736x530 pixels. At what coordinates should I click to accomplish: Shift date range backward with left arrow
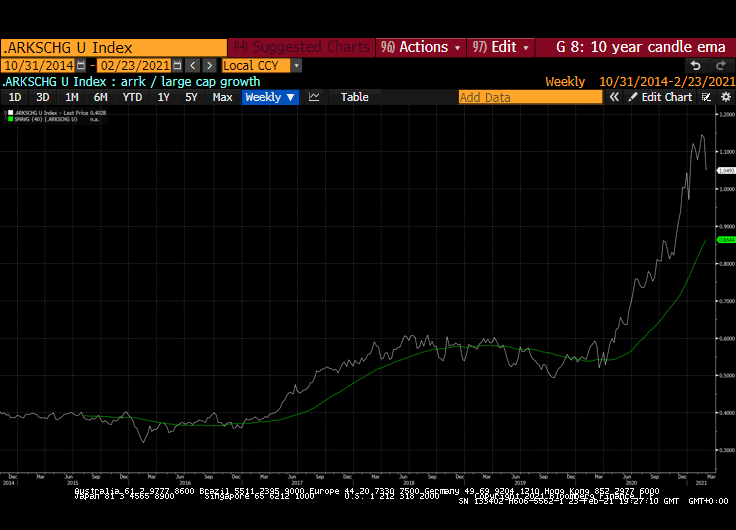coord(192,65)
